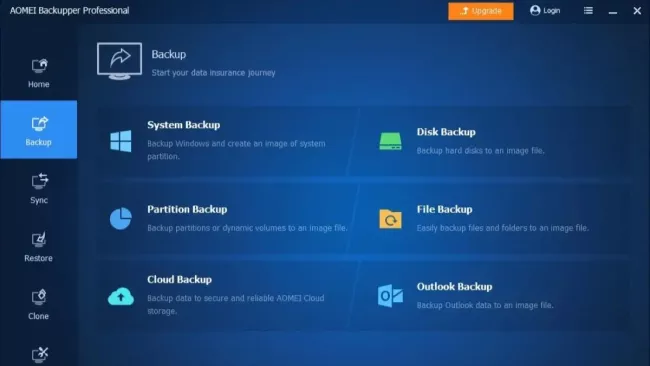
Task: Open the hamburger menu icon
Action: point(588,11)
